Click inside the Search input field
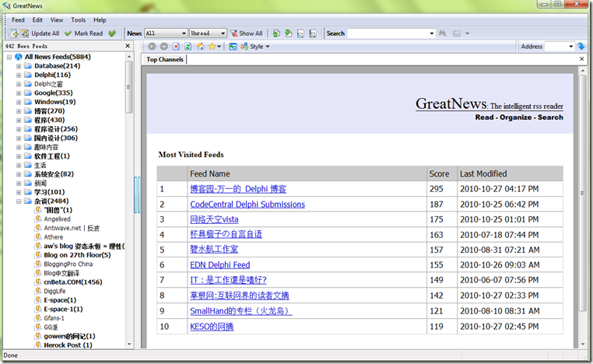Image resolution: width=593 pixels, height=364 pixels. click(x=388, y=33)
